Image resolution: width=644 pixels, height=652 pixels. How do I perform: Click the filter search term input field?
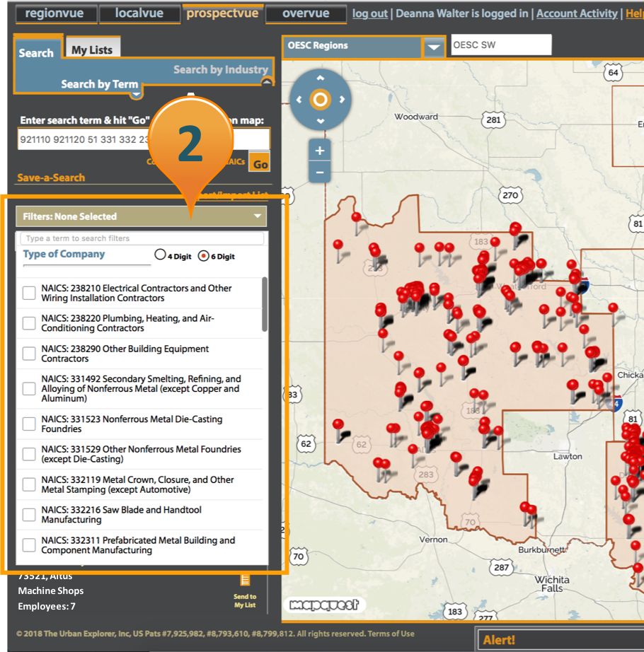pyautogui.click(x=142, y=238)
